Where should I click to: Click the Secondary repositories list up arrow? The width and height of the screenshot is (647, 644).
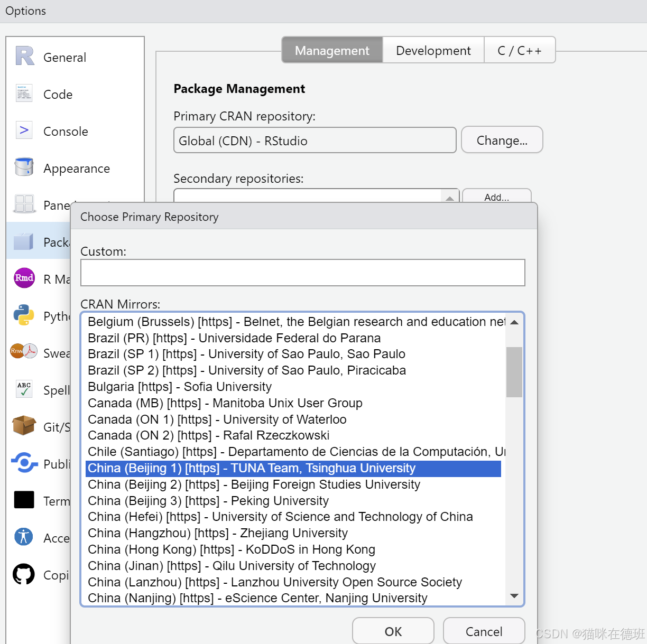[x=450, y=198]
